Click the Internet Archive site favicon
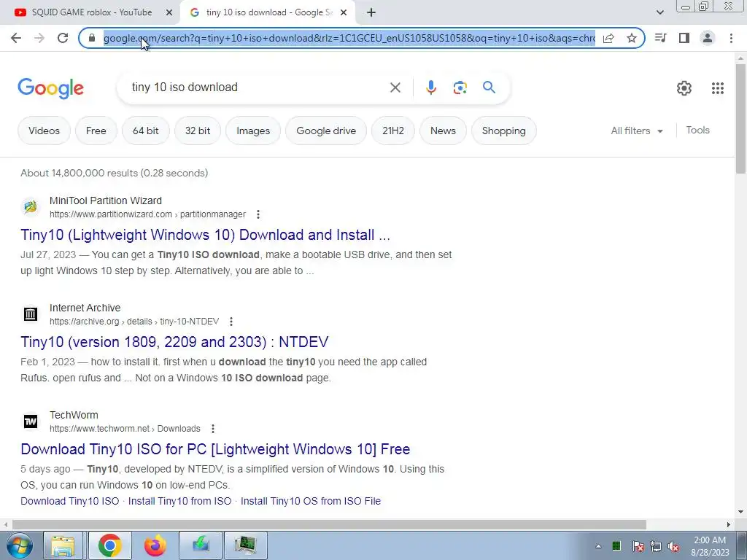The height and width of the screenshot is (560, 747). point(31,314)
